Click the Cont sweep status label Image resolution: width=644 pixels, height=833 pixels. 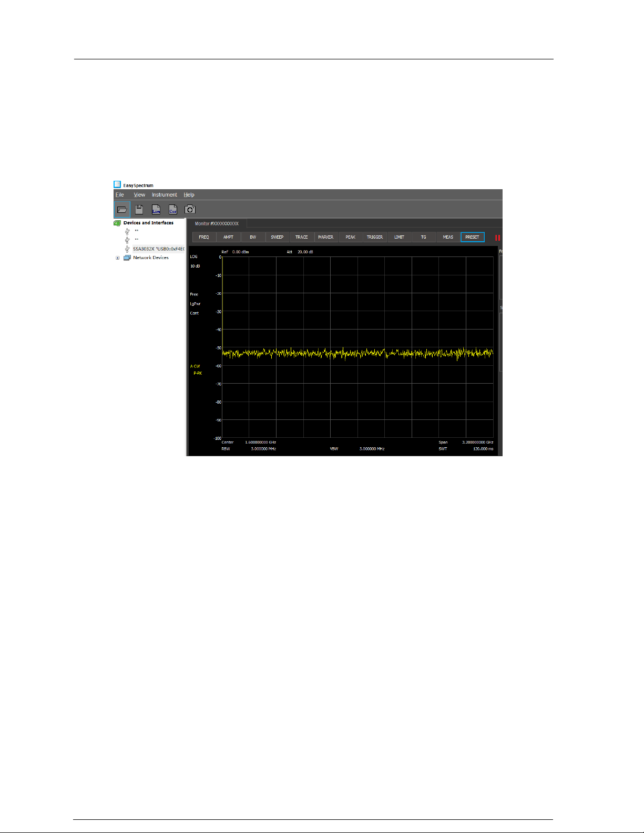195,313
